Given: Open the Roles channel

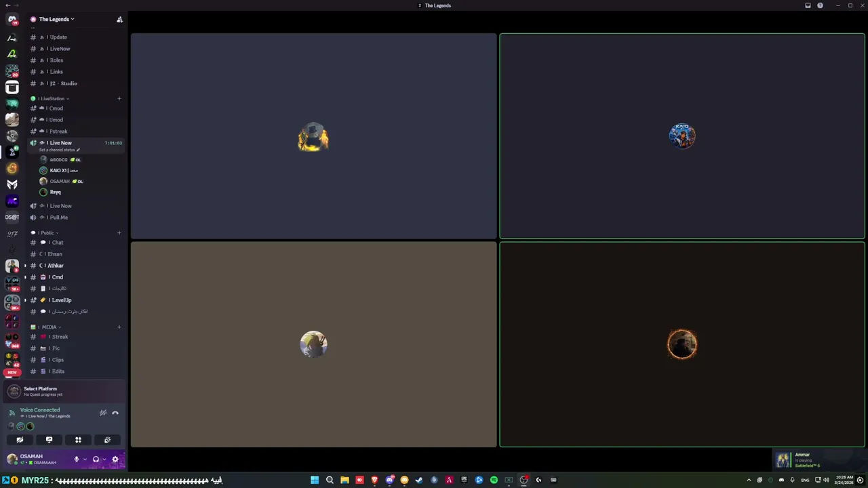Looking at the screenshot, I should tap(76, 60).
